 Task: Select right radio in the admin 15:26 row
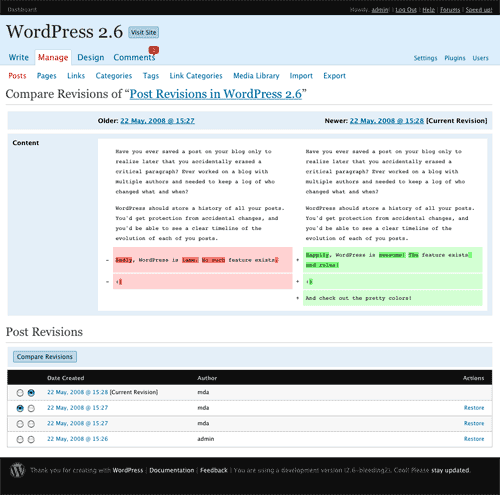click(31, 440)
